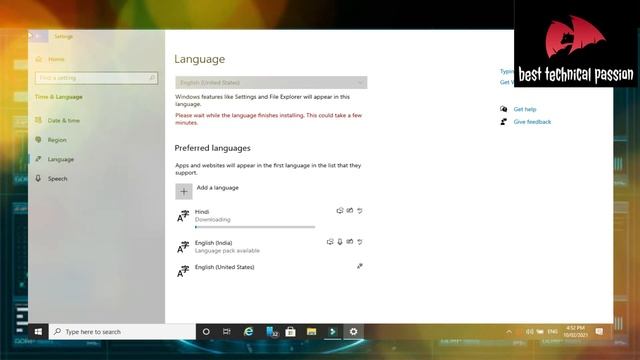Click the English (United States) display language icon

[x=360, y=266]
